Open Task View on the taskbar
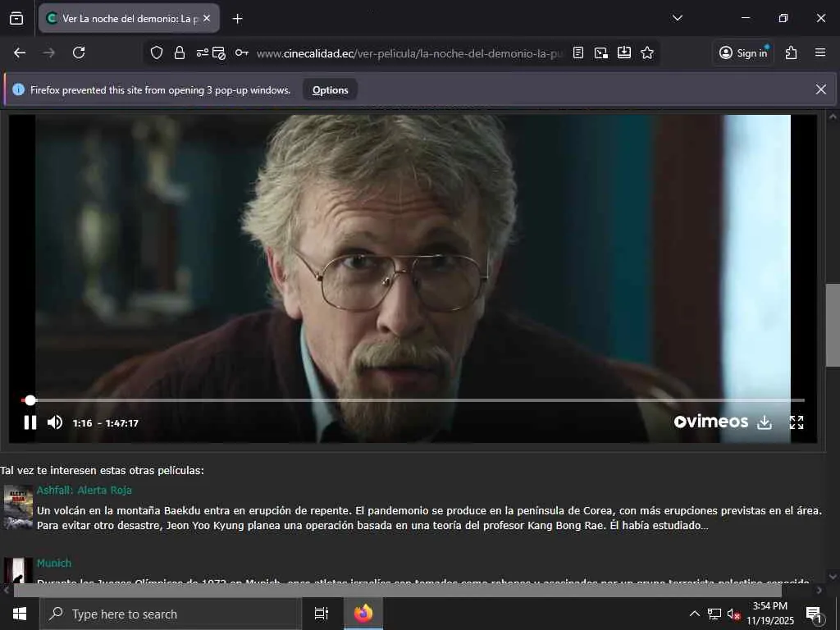 [x=322, y=614]
